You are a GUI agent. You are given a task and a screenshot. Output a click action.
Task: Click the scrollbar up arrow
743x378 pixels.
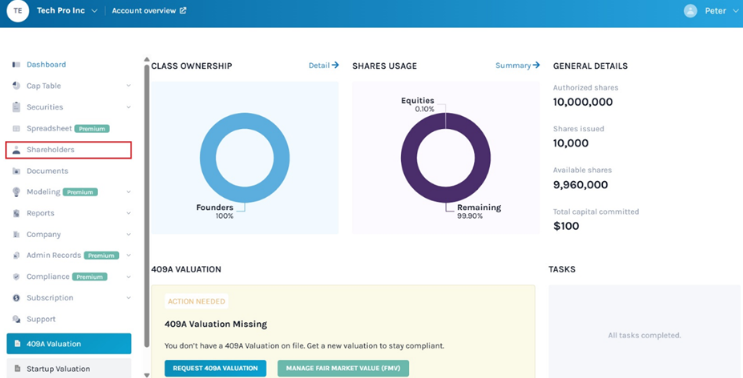pyautogui.click(x=146, y=59)
